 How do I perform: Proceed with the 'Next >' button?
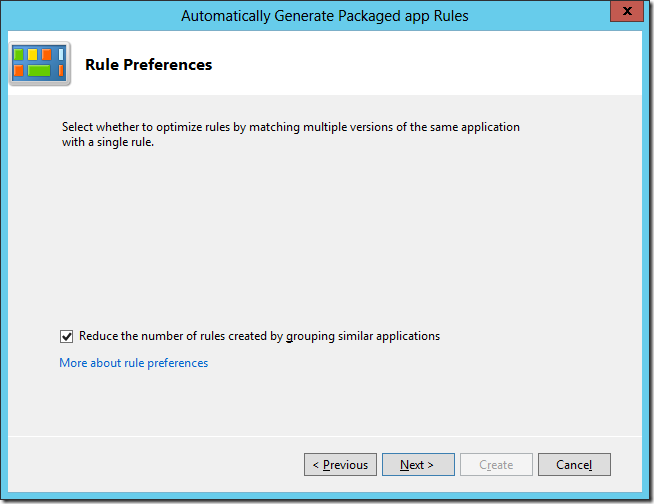(x=417, y=465)
